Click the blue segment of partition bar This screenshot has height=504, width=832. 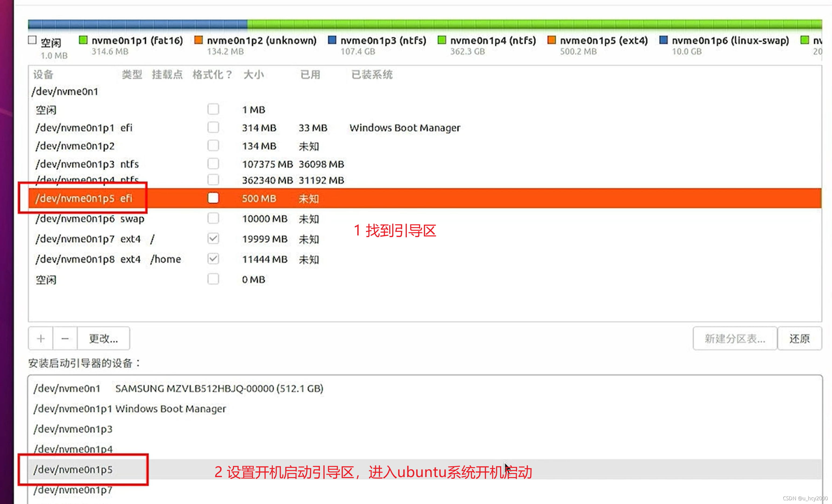coord(137,24)
